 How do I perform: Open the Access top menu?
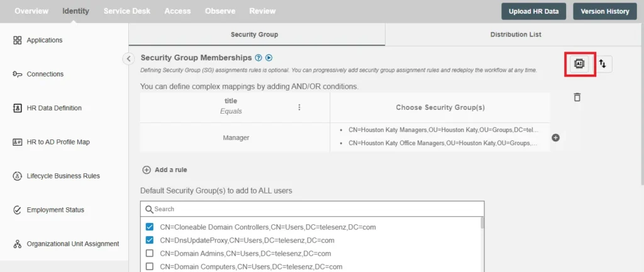coord(177,11)
